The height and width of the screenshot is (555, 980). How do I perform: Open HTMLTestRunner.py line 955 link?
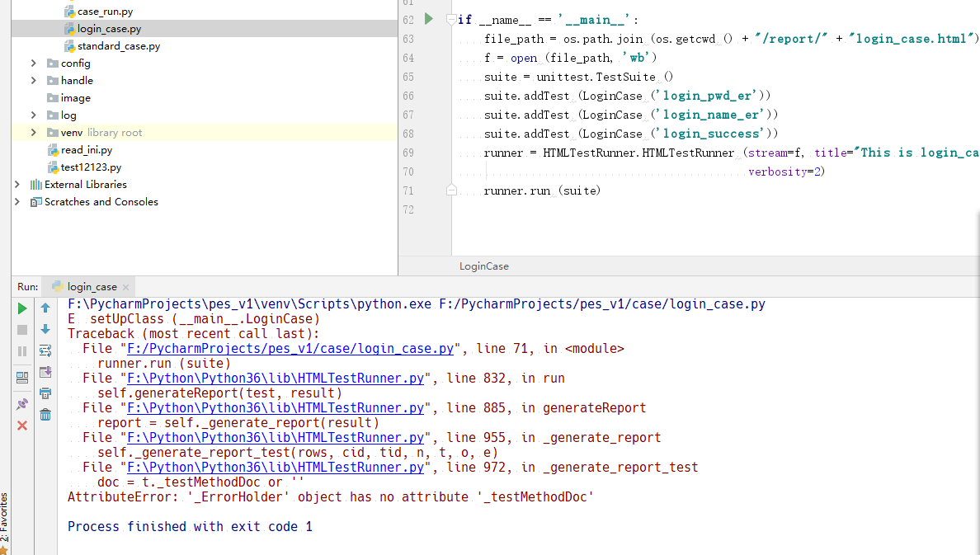(x=276, y=438)
